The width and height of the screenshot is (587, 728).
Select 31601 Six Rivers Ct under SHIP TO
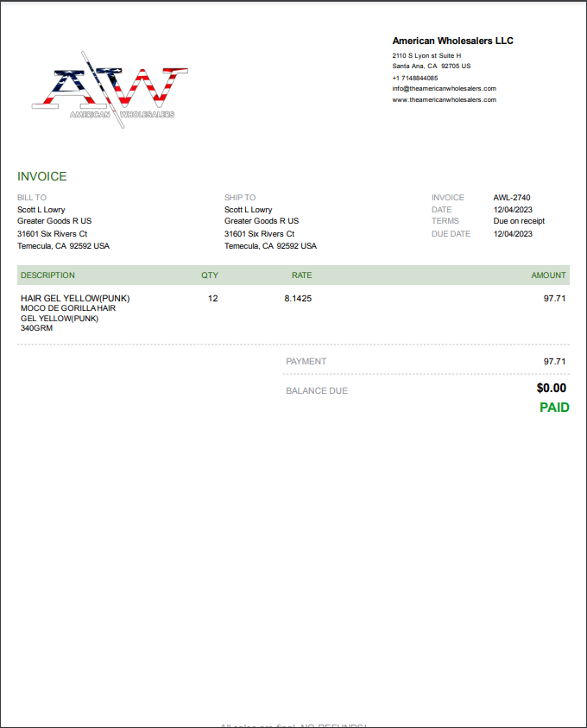click(x=259, y=233)
